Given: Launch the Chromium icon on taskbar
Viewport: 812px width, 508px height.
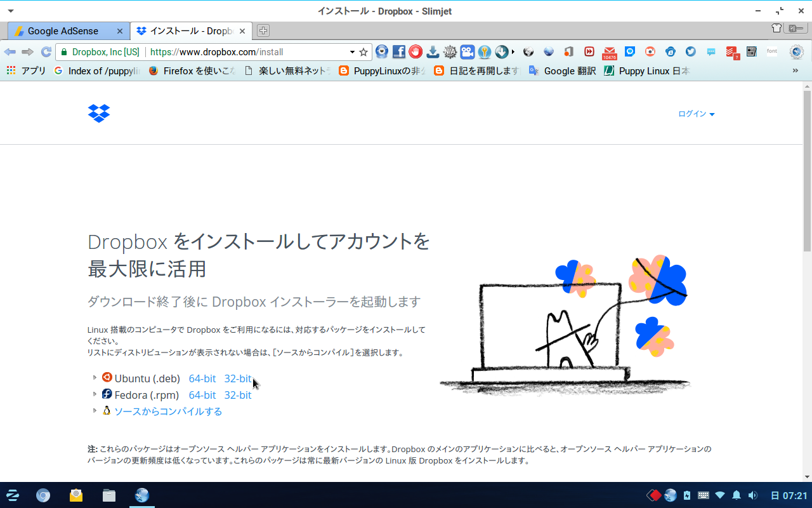Looking at the screenshot, I should point(43,495).
